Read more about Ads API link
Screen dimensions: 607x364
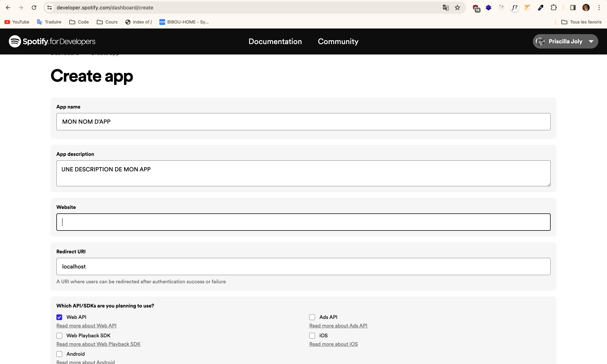[x=338, y=325]
